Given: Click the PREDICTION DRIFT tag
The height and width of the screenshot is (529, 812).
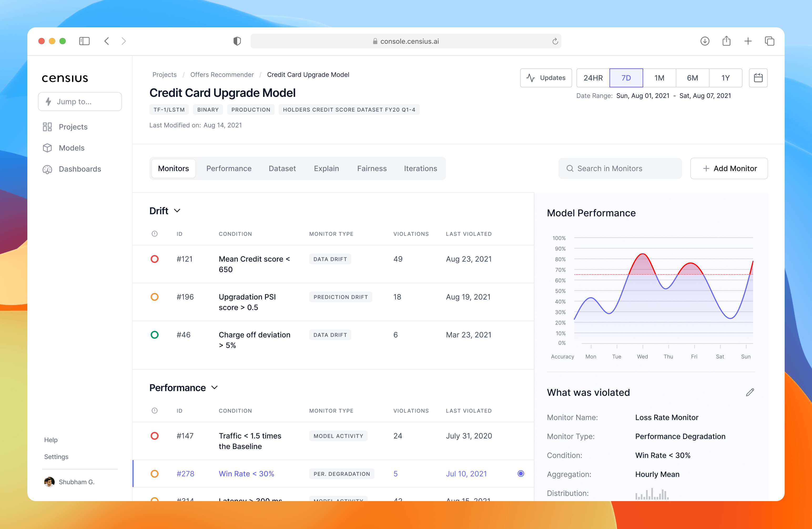Looking at the screenshot, I should click(341, 297).
